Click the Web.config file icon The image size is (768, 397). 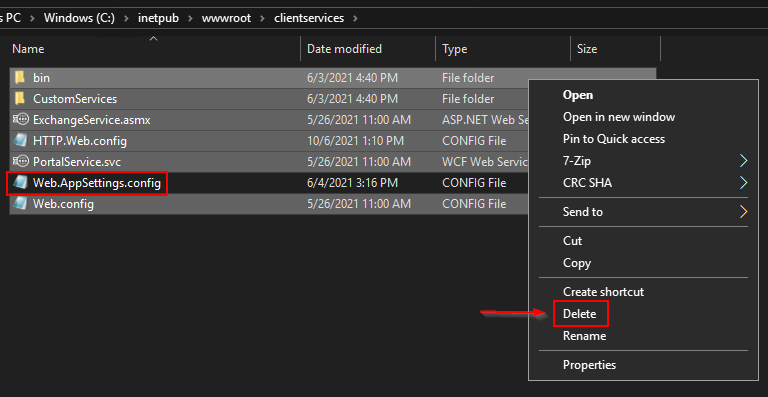21,203
